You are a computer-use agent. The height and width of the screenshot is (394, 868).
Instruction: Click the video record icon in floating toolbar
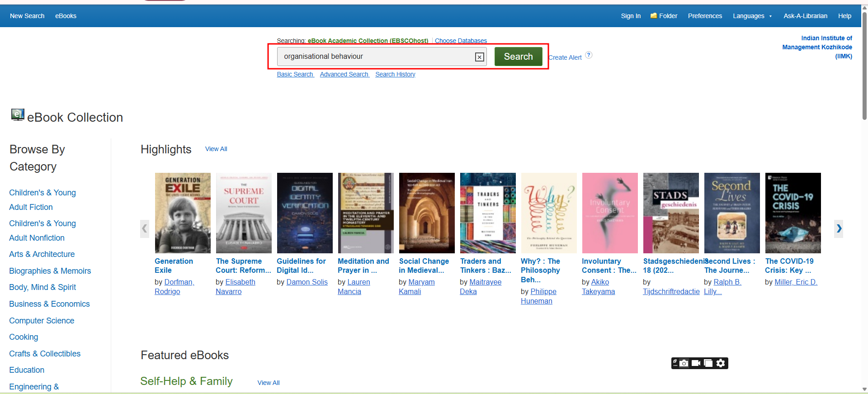pyautogui.click(x=696, y=363)
